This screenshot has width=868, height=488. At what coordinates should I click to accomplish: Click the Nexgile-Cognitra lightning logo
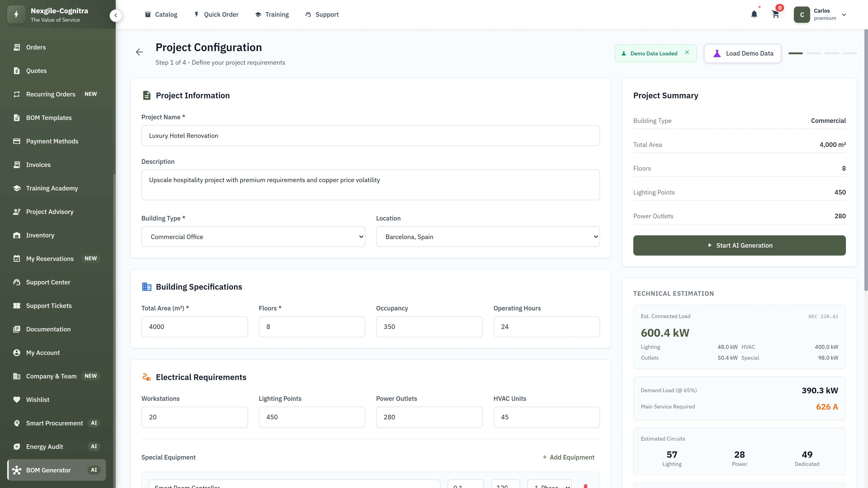click(x=16, y=14)
